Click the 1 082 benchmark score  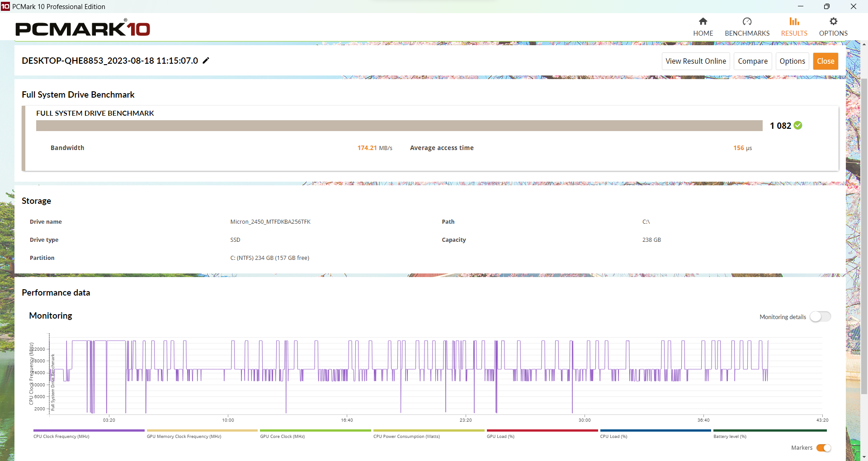coord(780,126)
